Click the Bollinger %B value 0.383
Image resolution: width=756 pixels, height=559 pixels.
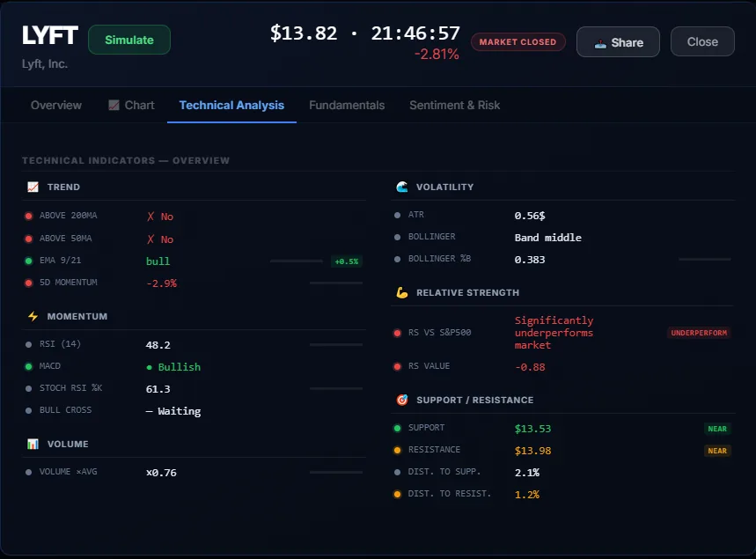click(530, 260)
